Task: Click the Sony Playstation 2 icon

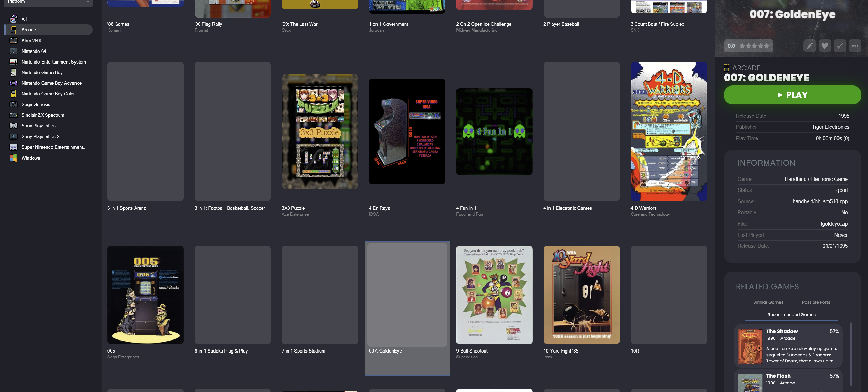Action: point(13,136)
